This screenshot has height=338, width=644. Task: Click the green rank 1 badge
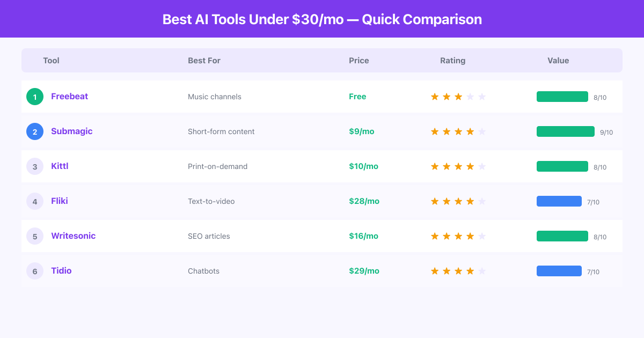35,97
